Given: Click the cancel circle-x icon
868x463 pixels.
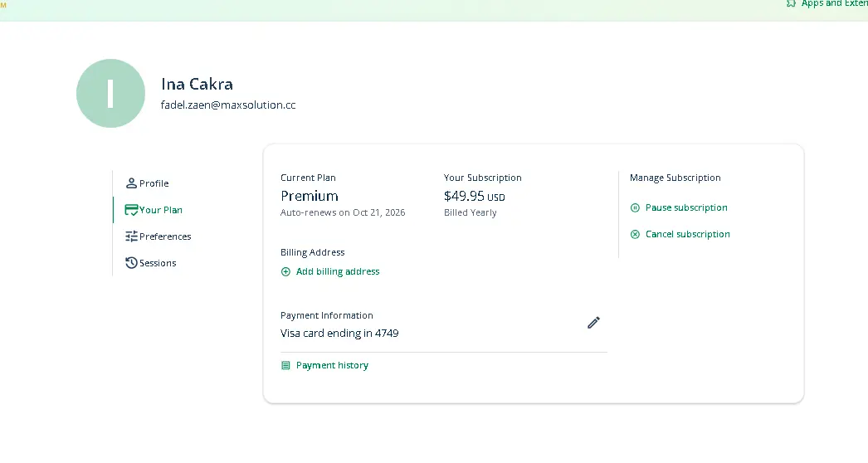Looking at the screenshot, I should tap(635, 234).
